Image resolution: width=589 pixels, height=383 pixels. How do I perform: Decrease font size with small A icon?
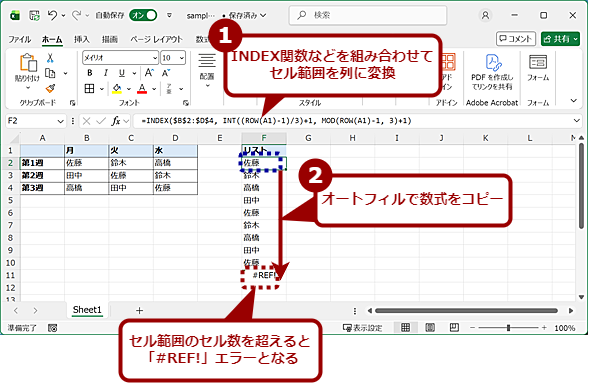click(166, 73)
